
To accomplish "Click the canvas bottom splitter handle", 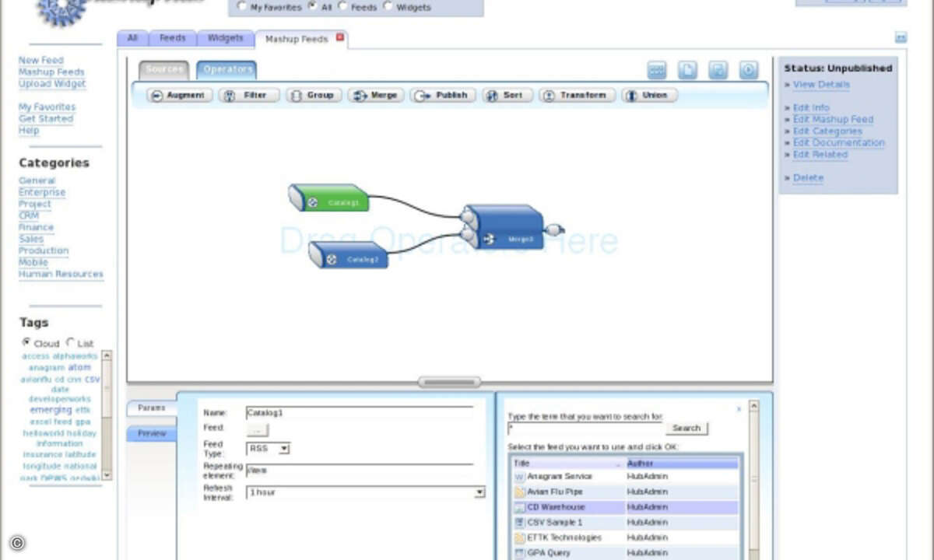I will pos(450,382).
